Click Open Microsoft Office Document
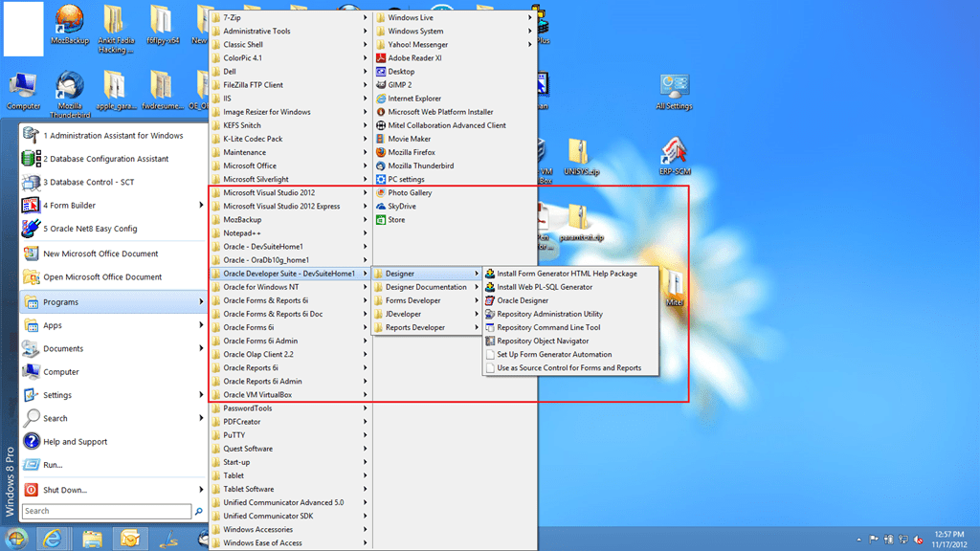Screen dimensions: 980x551 tap(113, 276)
